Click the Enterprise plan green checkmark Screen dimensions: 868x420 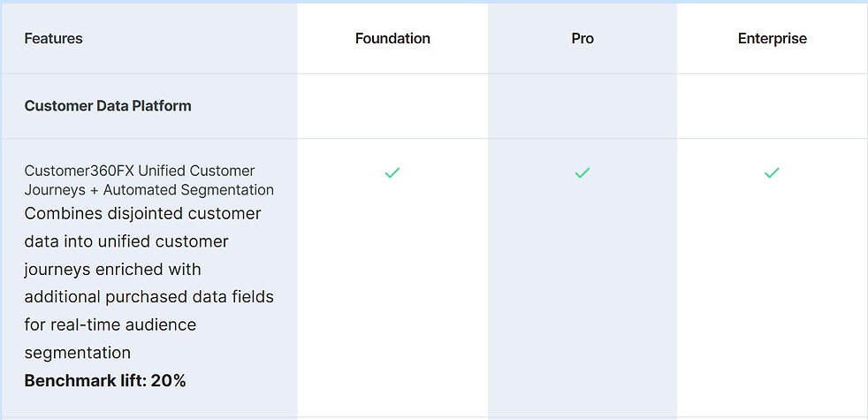point(772,173)
